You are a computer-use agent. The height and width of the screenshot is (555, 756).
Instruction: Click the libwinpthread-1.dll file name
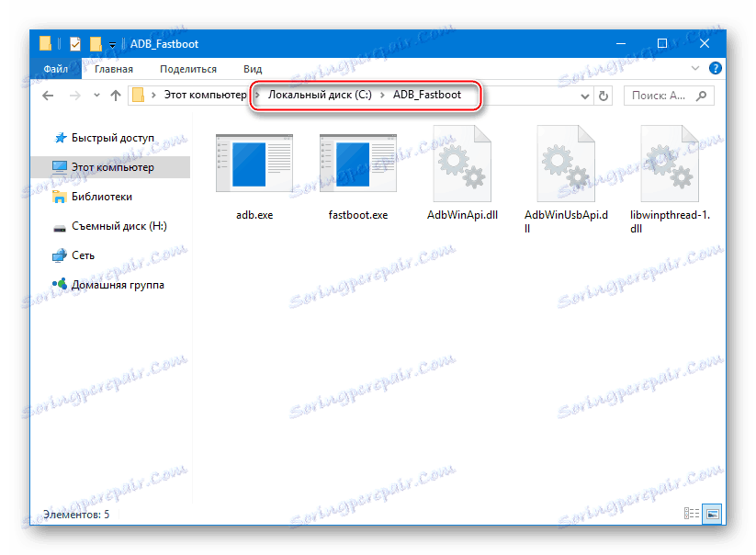(670, 221)
